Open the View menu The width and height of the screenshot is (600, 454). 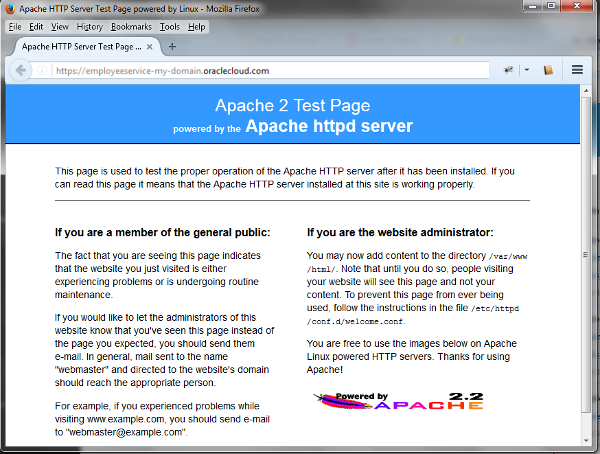(60, 27)
